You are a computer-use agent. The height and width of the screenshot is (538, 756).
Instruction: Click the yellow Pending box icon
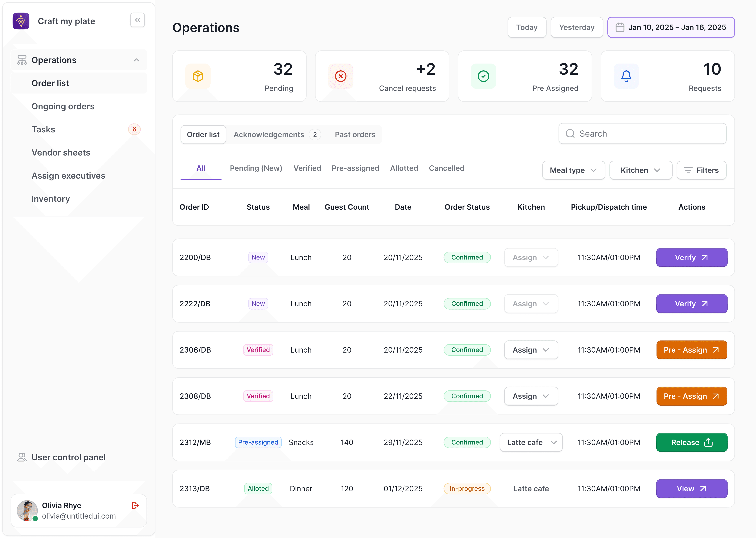(x=198, y=76)
